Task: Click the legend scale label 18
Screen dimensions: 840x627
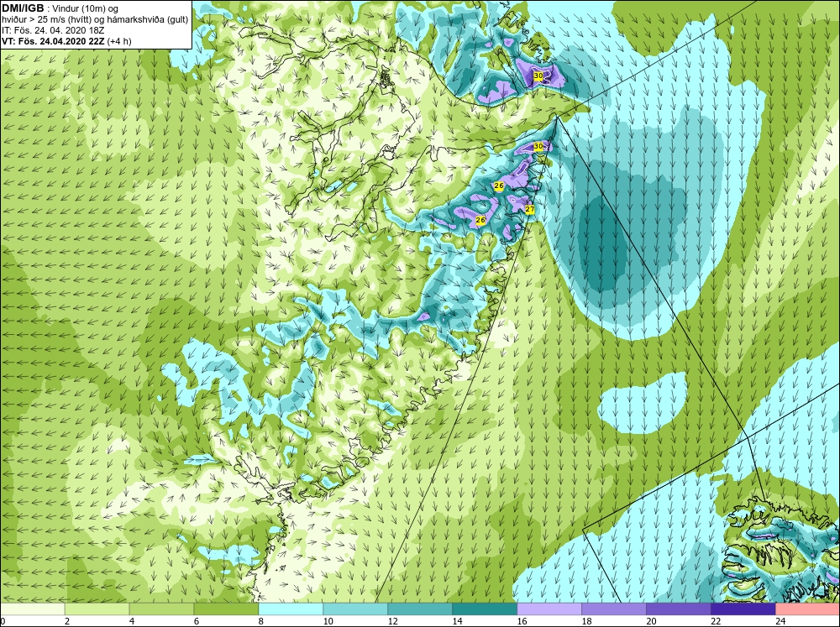Action: coord(586,621)
